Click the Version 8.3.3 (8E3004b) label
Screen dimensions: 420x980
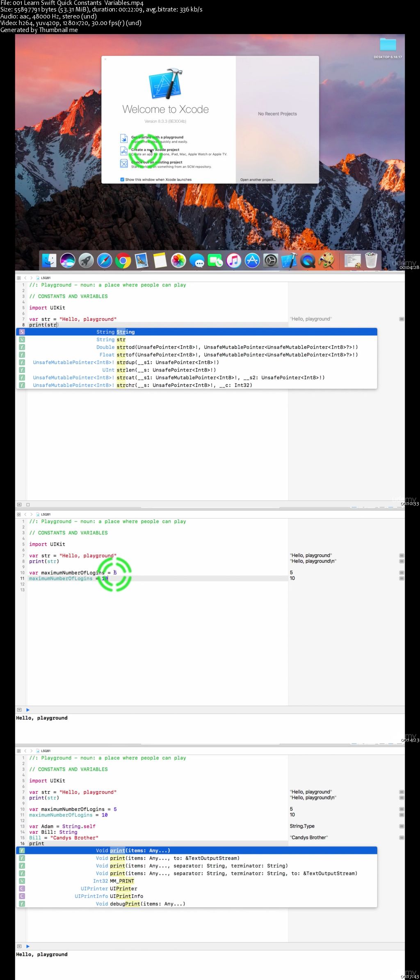pyautogui.click(x=165, y=121)
